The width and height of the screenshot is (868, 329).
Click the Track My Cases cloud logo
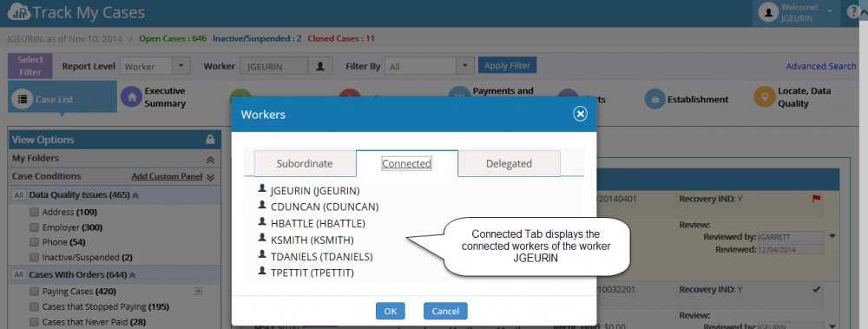coord(19,12)
